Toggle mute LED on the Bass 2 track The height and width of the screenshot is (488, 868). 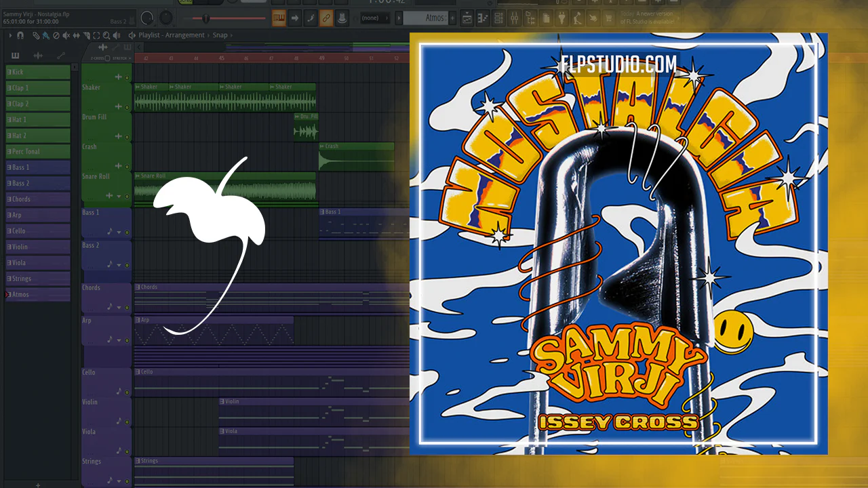127,265
